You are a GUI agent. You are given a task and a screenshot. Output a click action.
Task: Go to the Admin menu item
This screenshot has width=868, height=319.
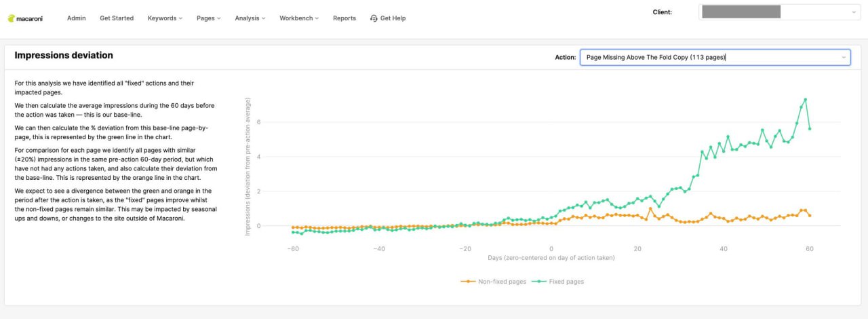click(x=76, y=18)
